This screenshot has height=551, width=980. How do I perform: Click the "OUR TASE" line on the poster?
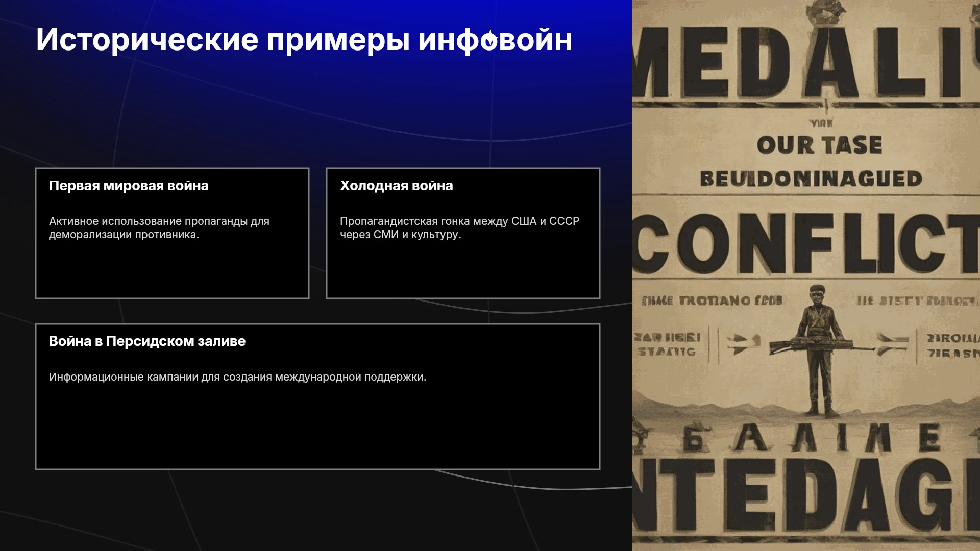click(819, 145)
